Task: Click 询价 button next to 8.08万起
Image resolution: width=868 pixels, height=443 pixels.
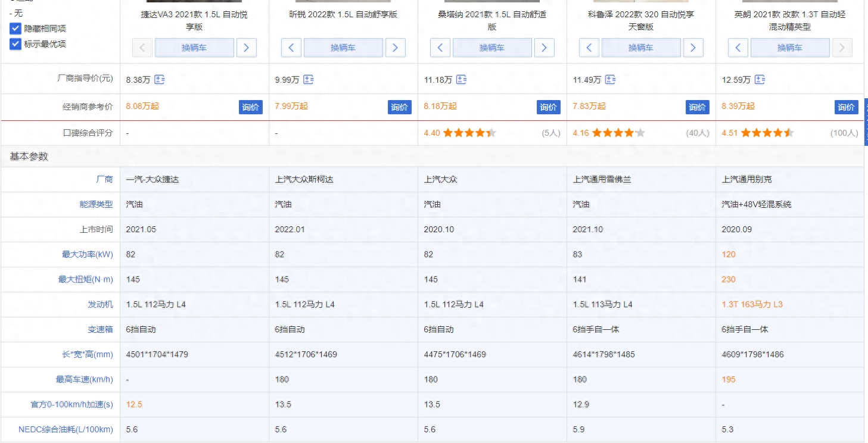Action: click(x=251, y=107)
